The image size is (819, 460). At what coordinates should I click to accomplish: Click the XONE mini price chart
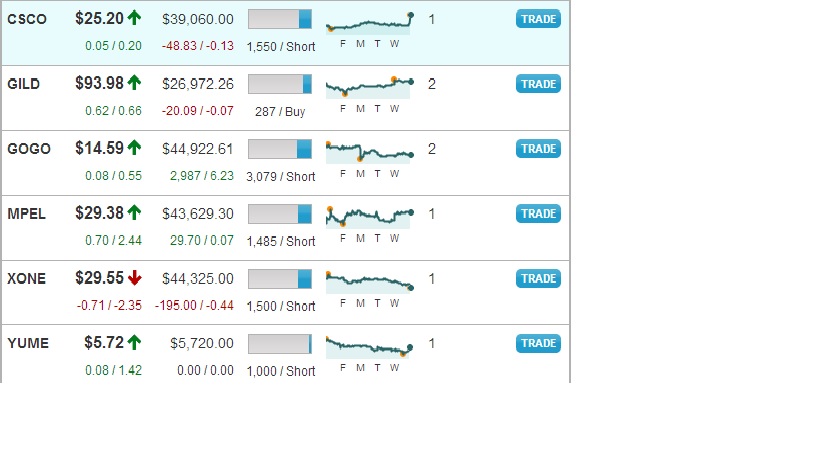click(x=370, y=282)
